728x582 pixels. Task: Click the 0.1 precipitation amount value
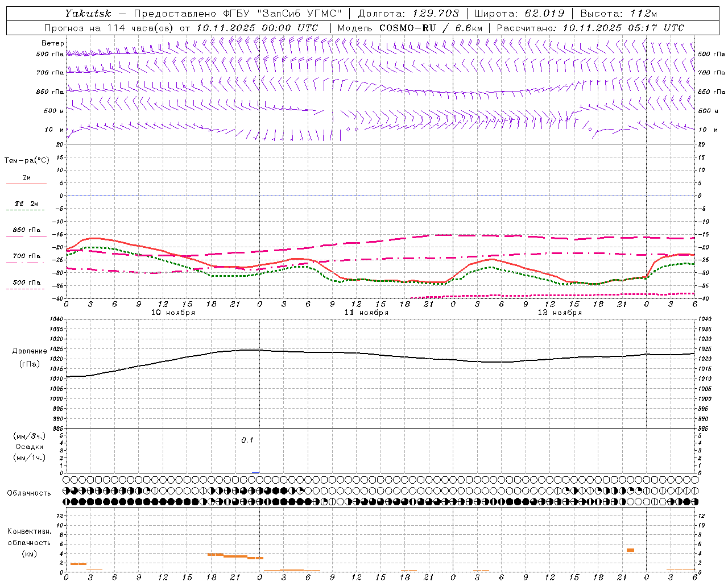247,440
